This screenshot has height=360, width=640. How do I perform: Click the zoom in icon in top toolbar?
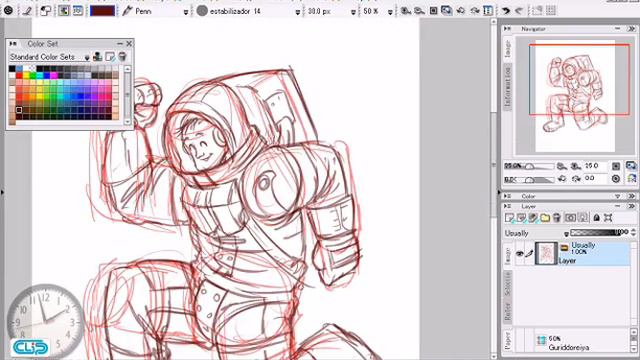[405, 11]
